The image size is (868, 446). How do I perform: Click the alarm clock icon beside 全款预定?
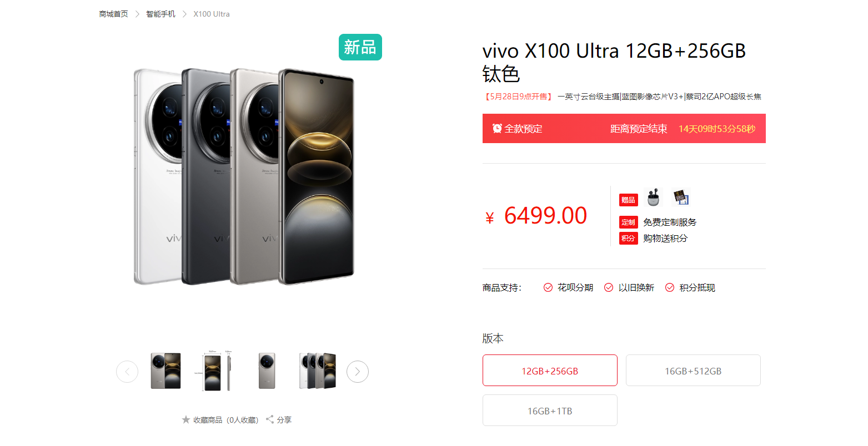click(497, 128)
